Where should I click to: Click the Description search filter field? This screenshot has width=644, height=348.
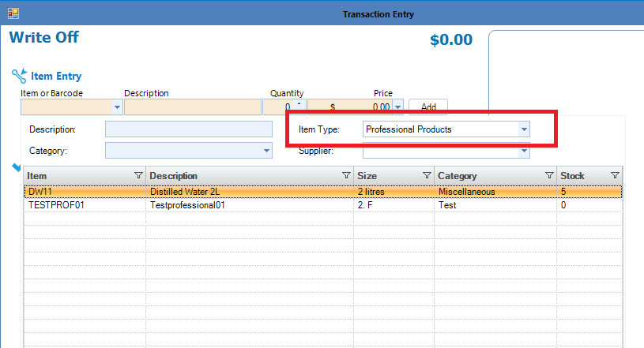pos(188,129)
